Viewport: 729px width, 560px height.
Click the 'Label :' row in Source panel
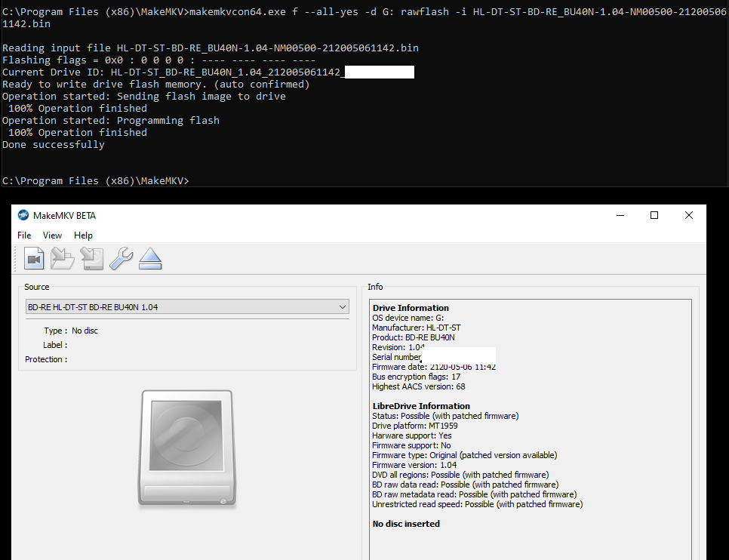[x=55, y=345]
